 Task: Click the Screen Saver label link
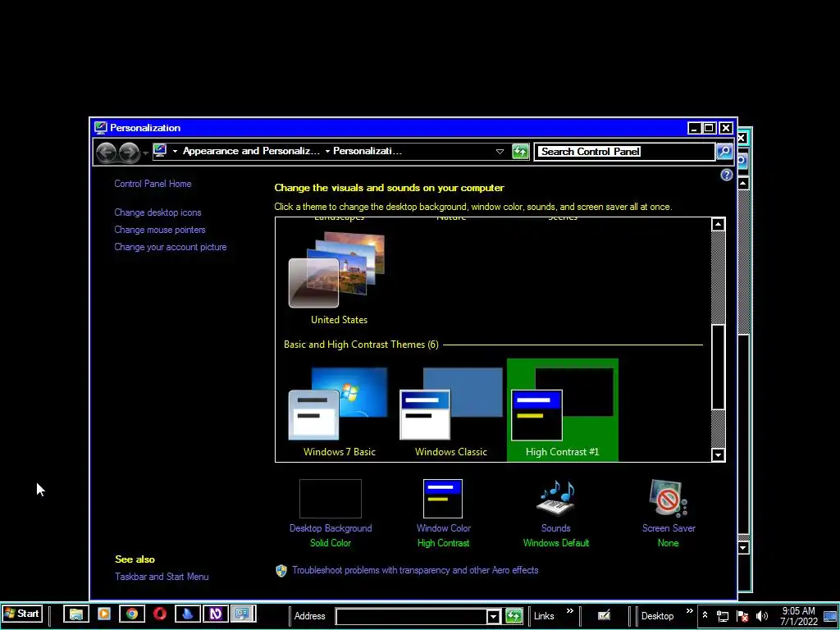[x=669, y=528]
